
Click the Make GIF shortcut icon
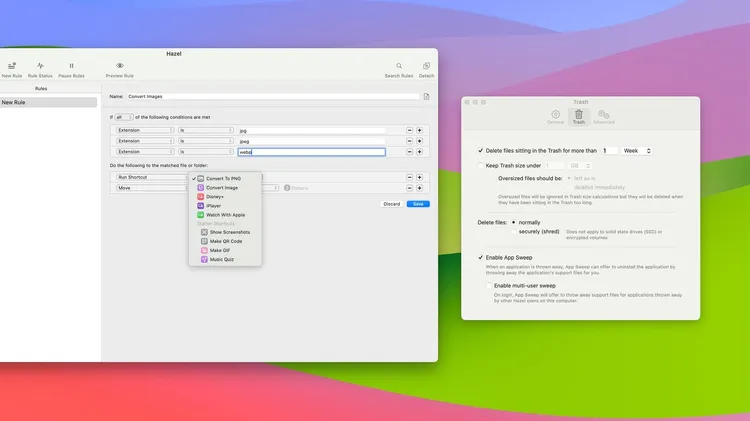click(x=204, y=250)
